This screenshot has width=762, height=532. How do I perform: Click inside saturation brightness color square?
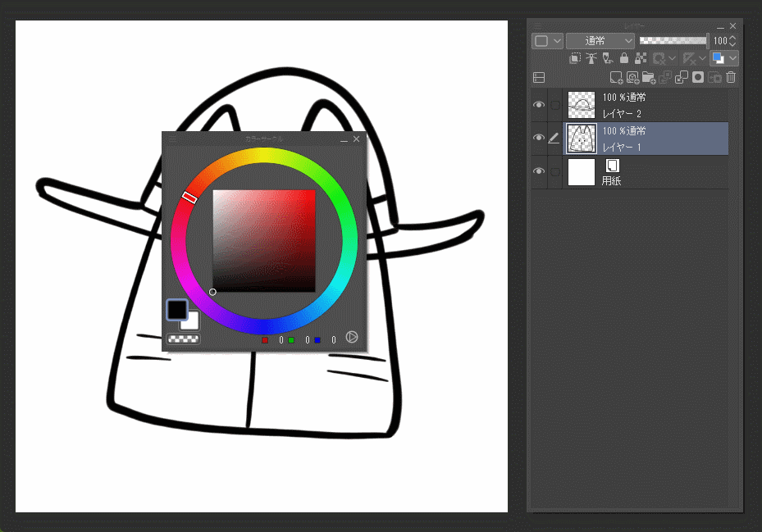coord(264,241)
